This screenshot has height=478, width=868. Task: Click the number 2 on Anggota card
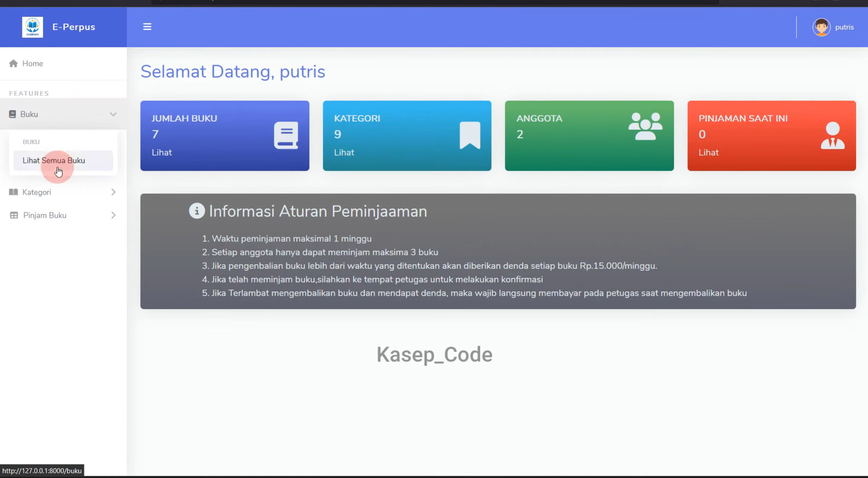[x=520, y=134]
